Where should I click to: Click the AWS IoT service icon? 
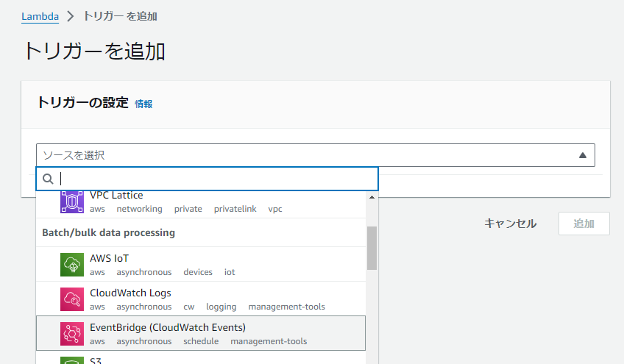pos(72,265)
